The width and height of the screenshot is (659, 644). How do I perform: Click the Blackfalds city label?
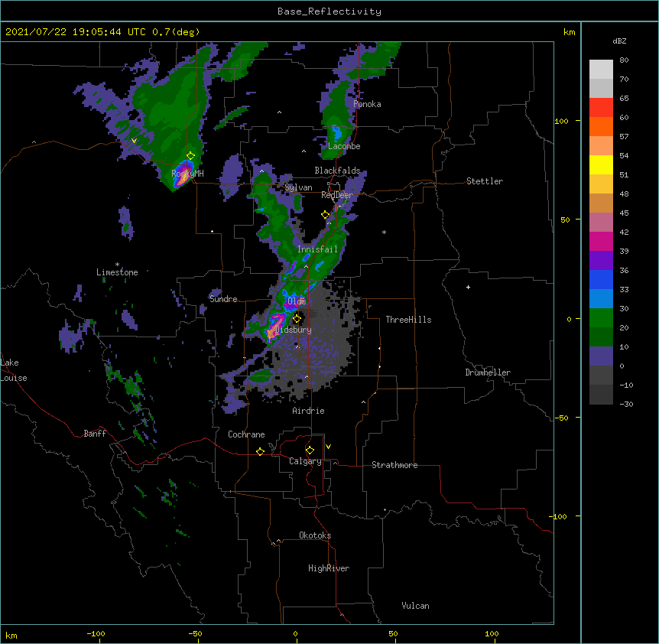coord(337,171)
